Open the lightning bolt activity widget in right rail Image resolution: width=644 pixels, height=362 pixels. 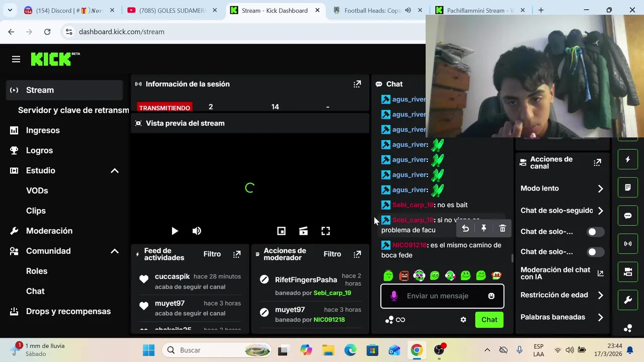[628, 159]
